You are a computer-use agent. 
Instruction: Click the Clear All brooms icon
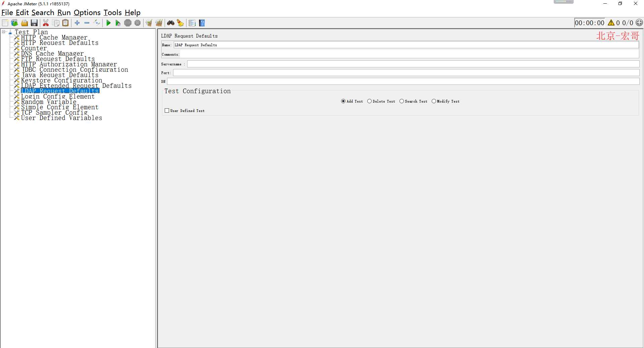pyautogui.click(x=159, y=23)
